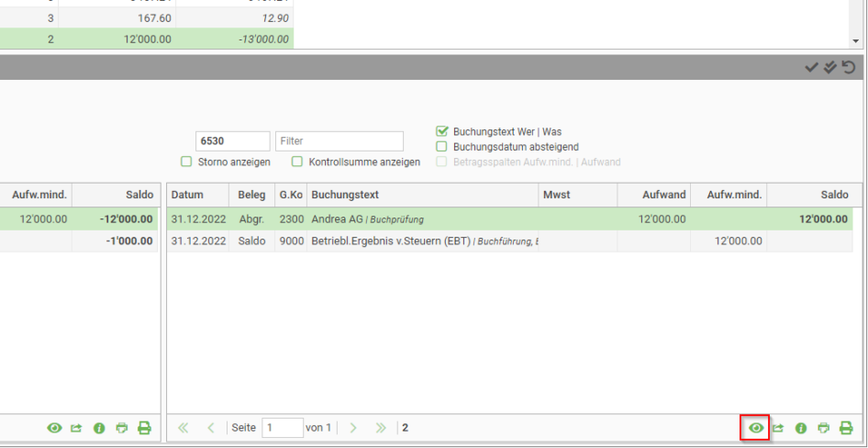Click Aufw.mind. header in right table
Viewport: 868px width, 448px height.
(729, 195)
